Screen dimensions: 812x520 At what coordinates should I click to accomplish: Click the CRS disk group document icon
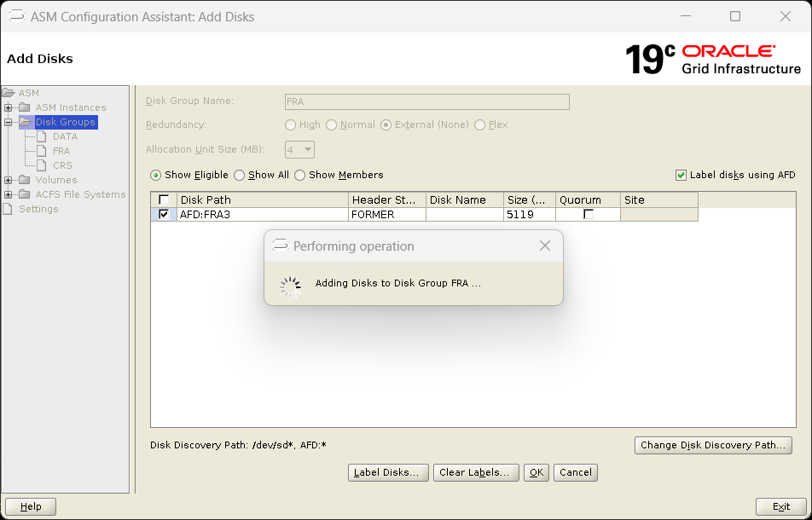42,165
